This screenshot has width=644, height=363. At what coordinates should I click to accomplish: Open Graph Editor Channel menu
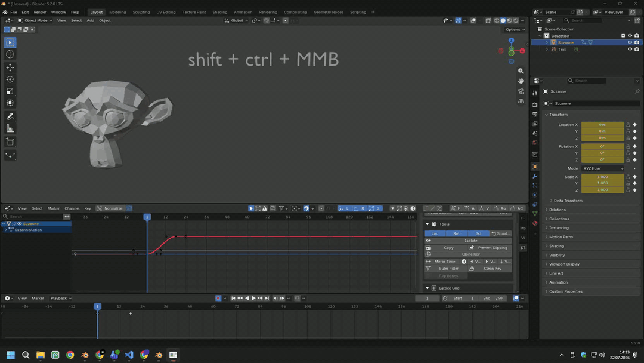pos(72,208)
